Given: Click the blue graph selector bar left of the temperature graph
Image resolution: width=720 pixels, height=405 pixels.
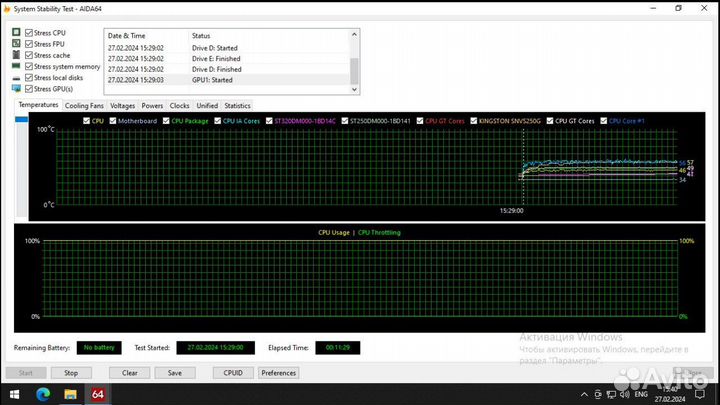Looking at the screenshot, I should [x=22, y=119].
